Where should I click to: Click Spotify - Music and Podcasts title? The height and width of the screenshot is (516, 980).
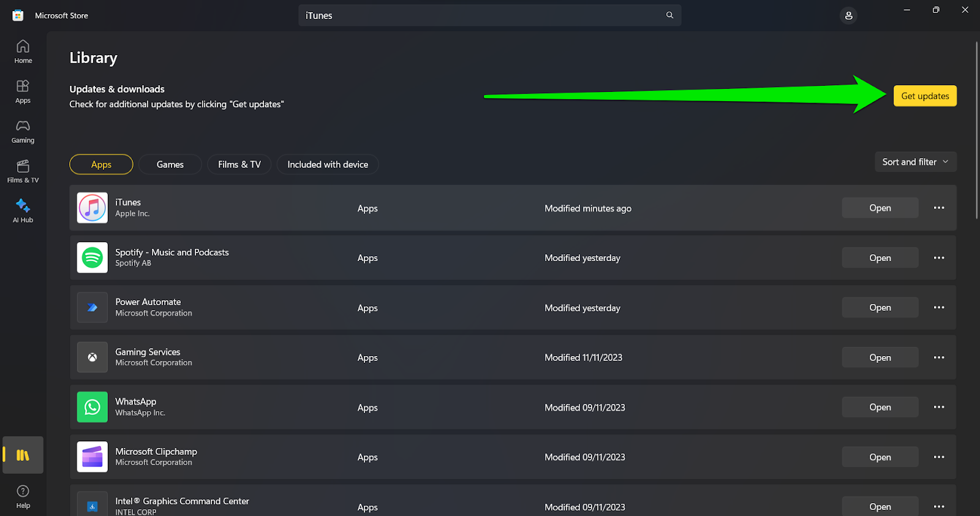[x=172, y=252]
